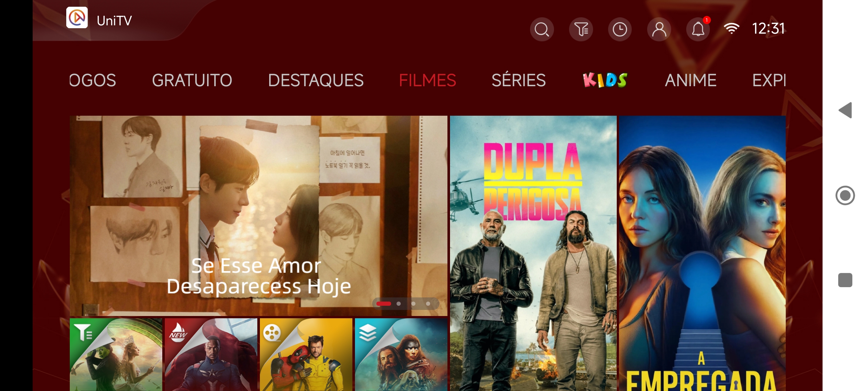The width and height of the screenshot is (868, 391).
Task: Switch to the GRATUITO tab
Action: click(192, 80)
